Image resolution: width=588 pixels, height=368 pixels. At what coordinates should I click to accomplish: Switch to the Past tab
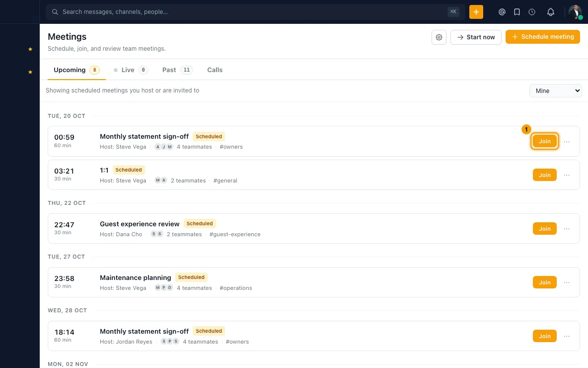tap(177, 70)
